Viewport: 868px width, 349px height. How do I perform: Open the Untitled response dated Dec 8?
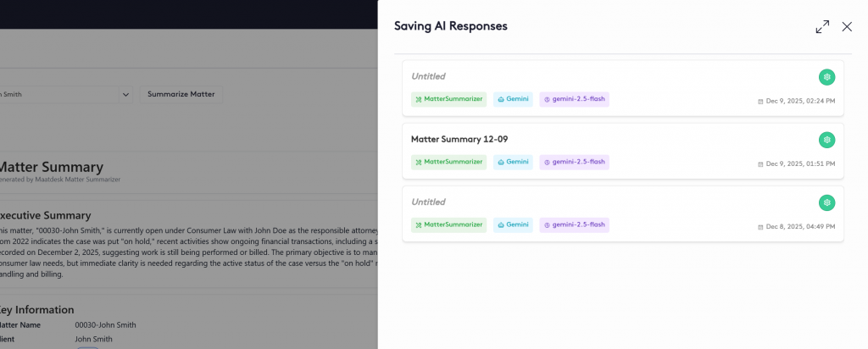[428, 202]
